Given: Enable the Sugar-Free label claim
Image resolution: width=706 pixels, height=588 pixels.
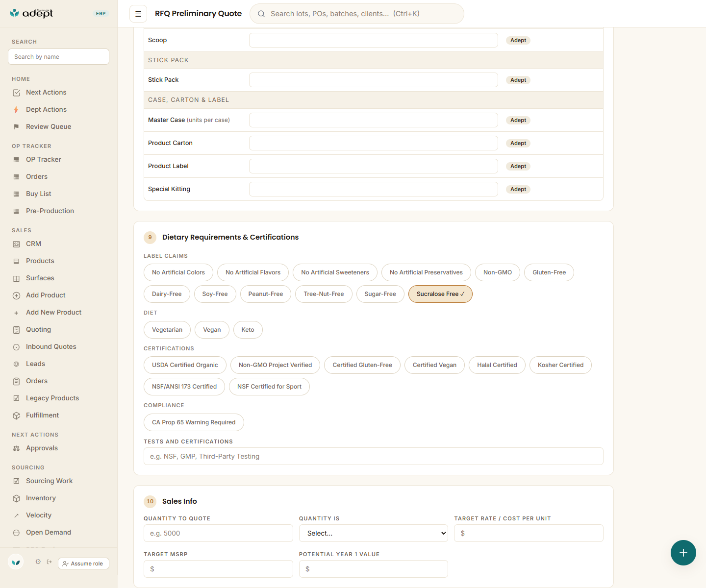Looking at the screenshot, I should 380,294.
